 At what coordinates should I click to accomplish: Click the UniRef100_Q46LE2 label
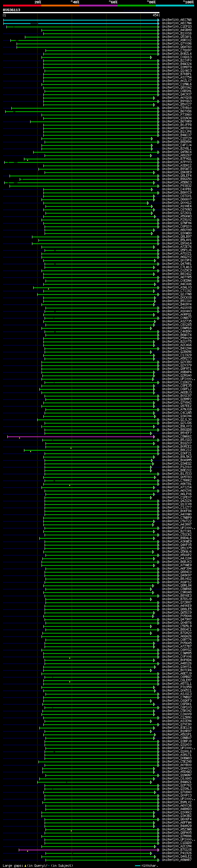(x=177, y=857)
